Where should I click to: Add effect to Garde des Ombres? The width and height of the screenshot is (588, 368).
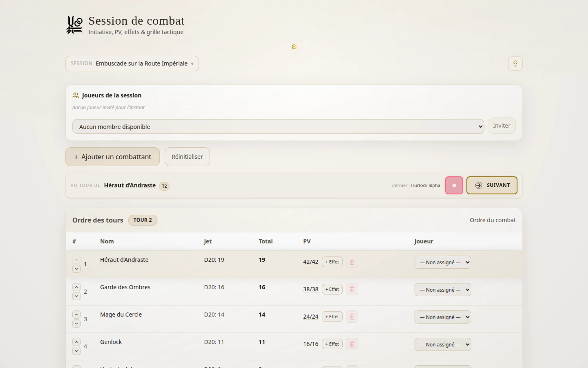pos(332,289)
